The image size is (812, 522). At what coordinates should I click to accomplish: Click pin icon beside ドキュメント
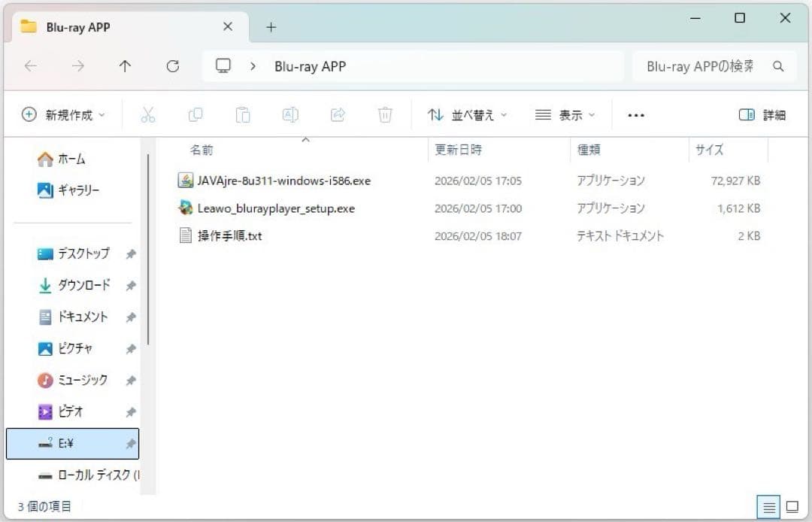(x=131, y=317)
